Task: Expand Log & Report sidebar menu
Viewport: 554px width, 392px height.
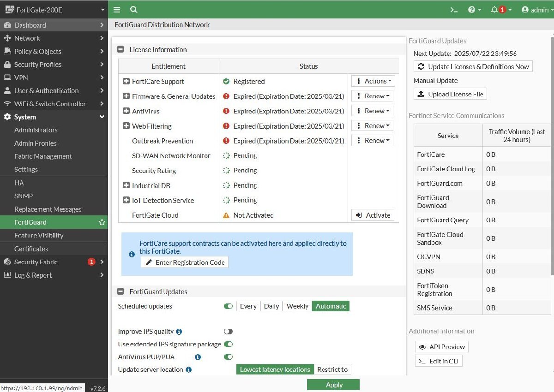Action: 54,275
